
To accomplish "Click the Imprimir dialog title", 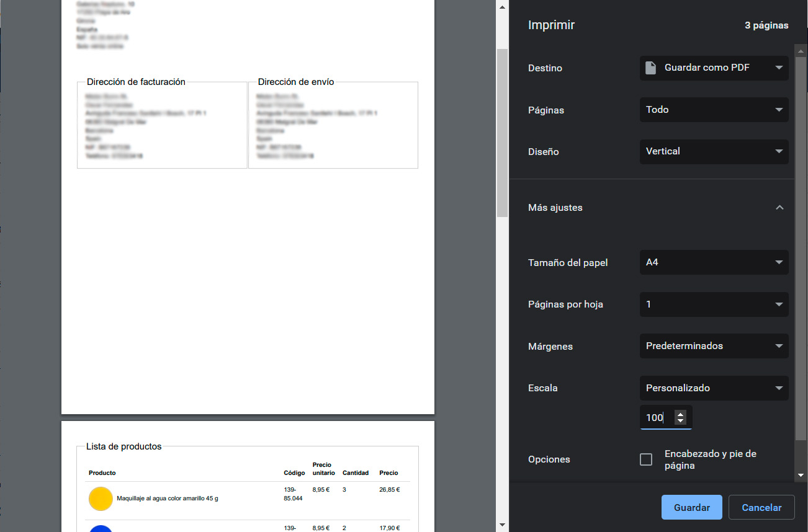I will (551, 25).
